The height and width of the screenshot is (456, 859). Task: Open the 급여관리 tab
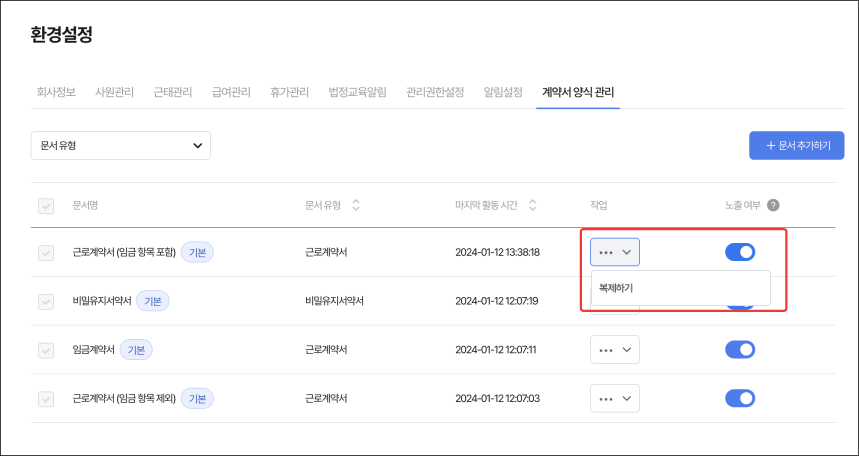click(231, 92)
